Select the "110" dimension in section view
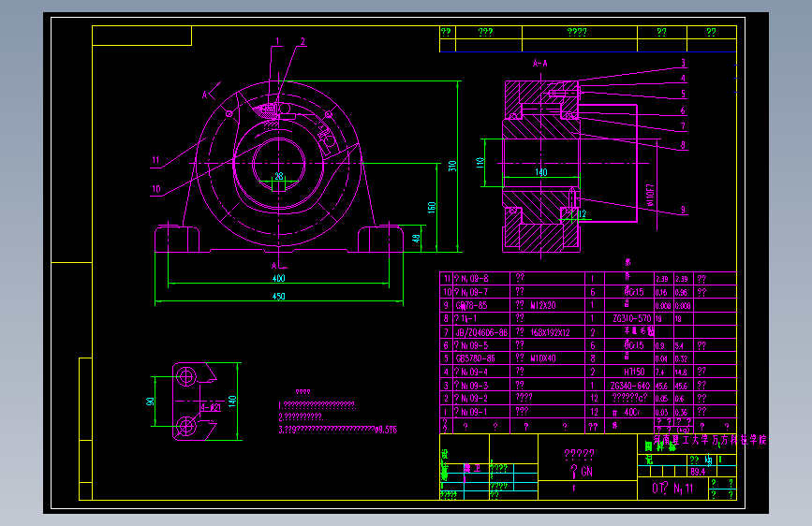 coord(480,163)
